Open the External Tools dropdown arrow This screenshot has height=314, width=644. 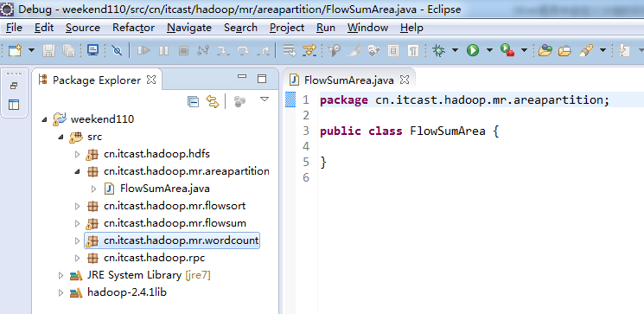[525, 50]
